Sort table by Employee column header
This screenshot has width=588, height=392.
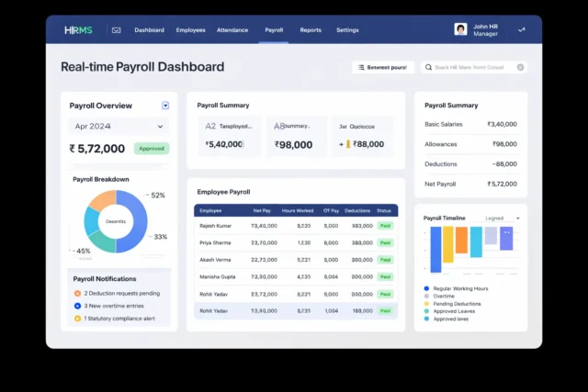pos(210,210)
